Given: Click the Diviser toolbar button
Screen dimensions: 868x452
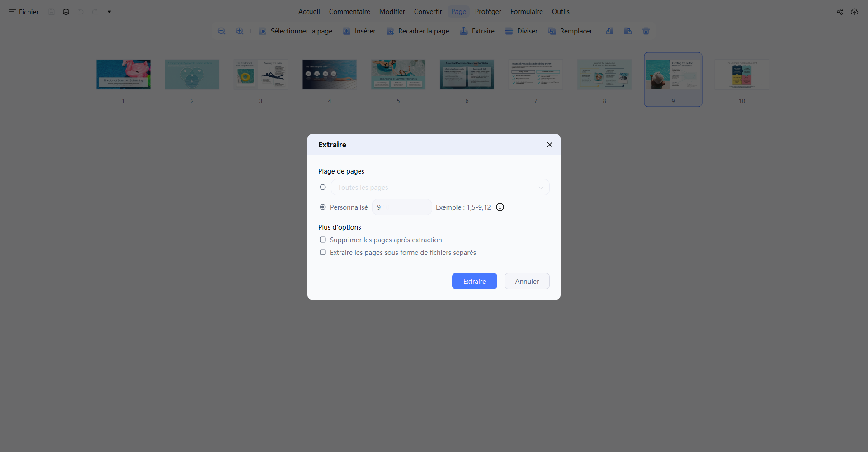Looking at the screenshot, I should click(x=521, y=31).
